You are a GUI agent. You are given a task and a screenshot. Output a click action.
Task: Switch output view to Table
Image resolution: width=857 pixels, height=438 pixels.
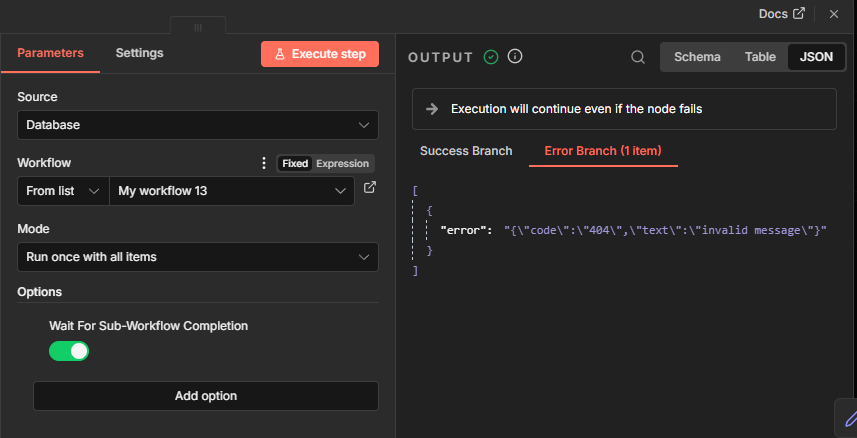(x=760, y=57)
